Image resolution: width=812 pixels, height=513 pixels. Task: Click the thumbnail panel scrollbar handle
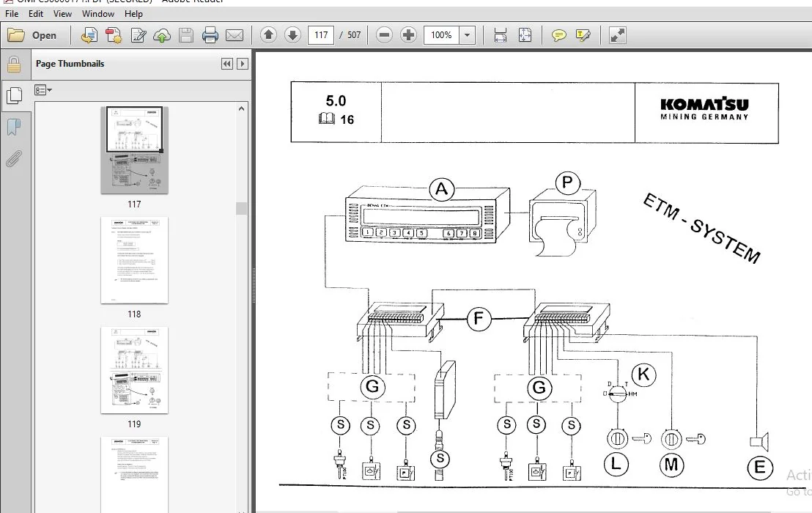click(241, 208)
